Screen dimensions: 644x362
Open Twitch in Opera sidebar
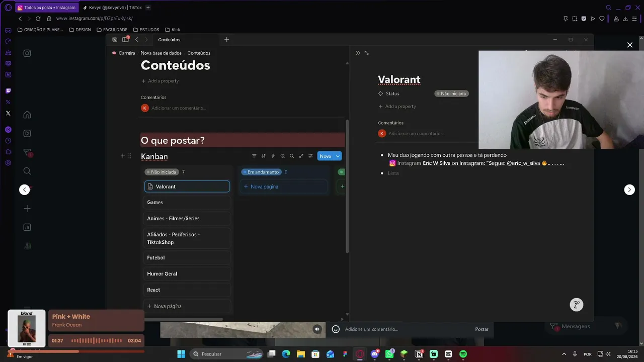click(8, 91)
